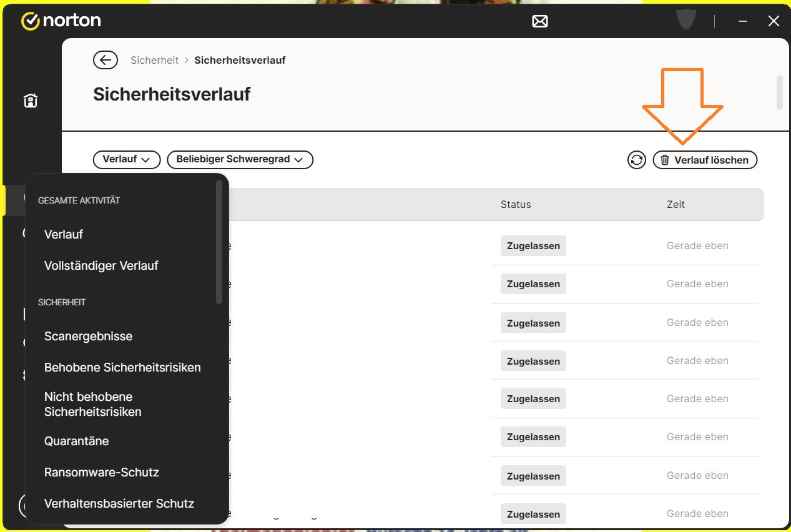
Task: Choose Scanergebnisse in the dropdown list
Action: tap(88, 336)
